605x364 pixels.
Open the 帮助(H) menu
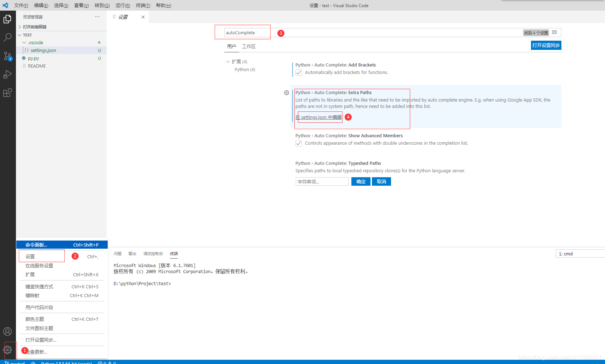[163, 5]
